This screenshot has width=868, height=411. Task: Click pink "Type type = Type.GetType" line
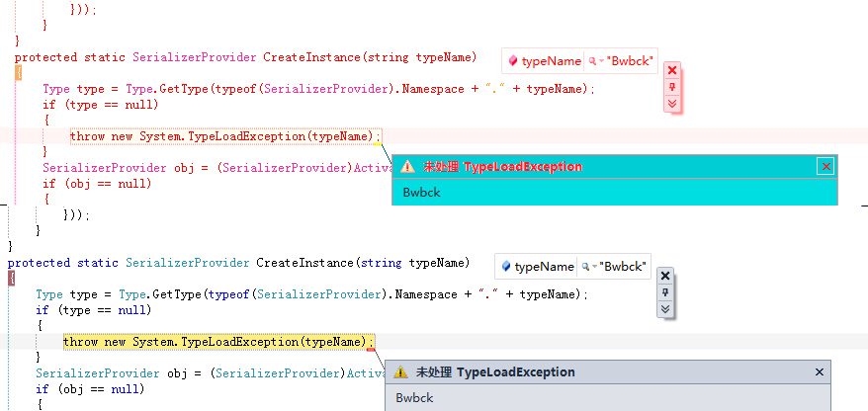319,89
